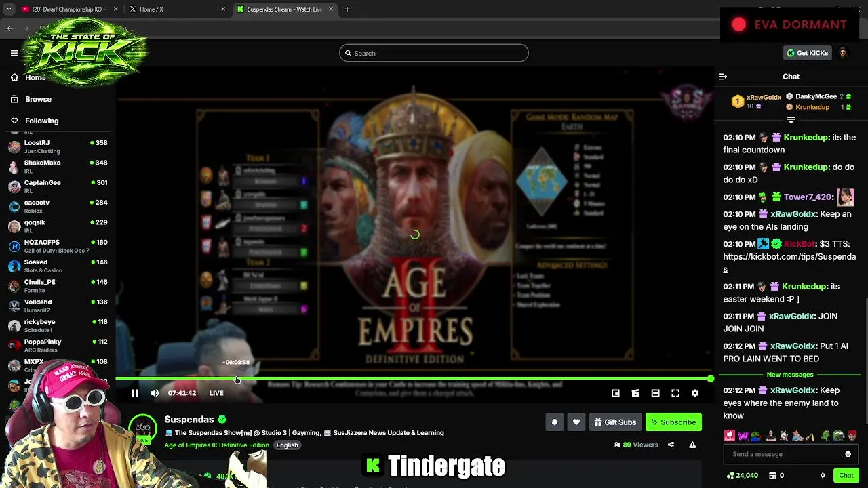The image size is (868, 488).
Task: Open qoqsik channel in sidebar
Action: (58, 226)
